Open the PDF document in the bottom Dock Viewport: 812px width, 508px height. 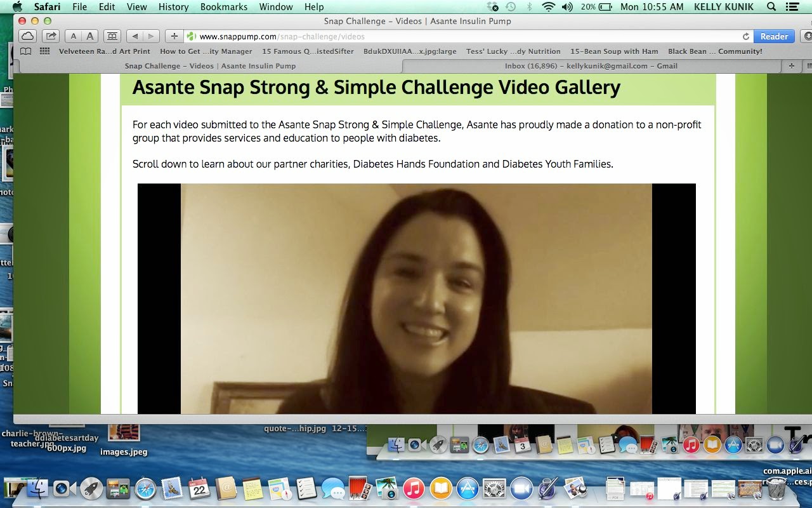615,488
